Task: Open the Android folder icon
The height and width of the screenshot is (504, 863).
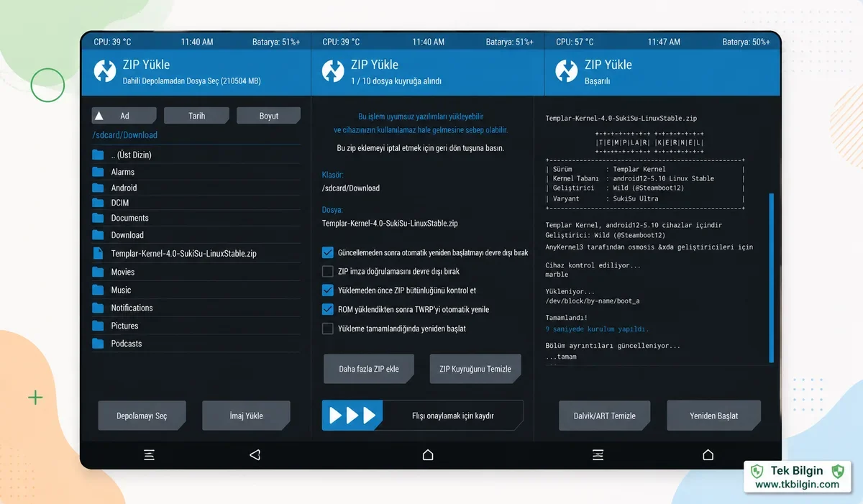Action: pyautogui.click(x=98, y=188)
